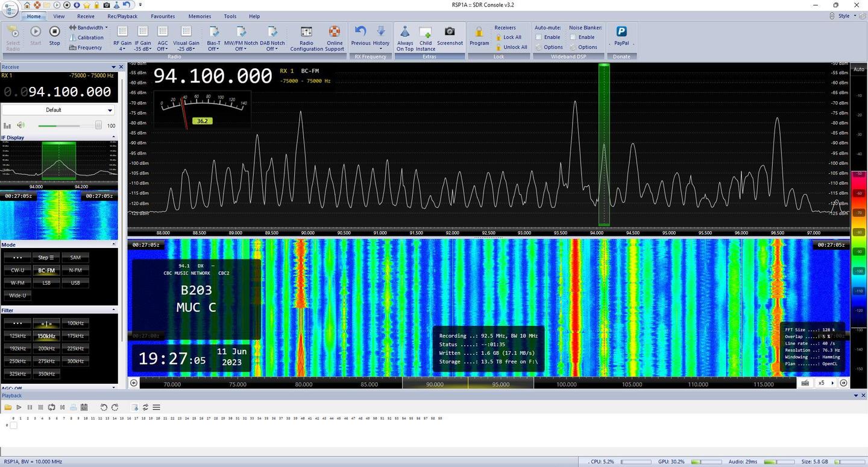Select N-FM mode

(75, 270)
